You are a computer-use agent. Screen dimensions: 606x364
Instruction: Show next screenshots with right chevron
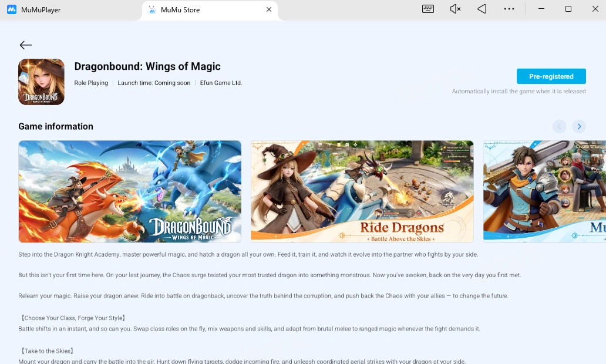tap(579, 126)
